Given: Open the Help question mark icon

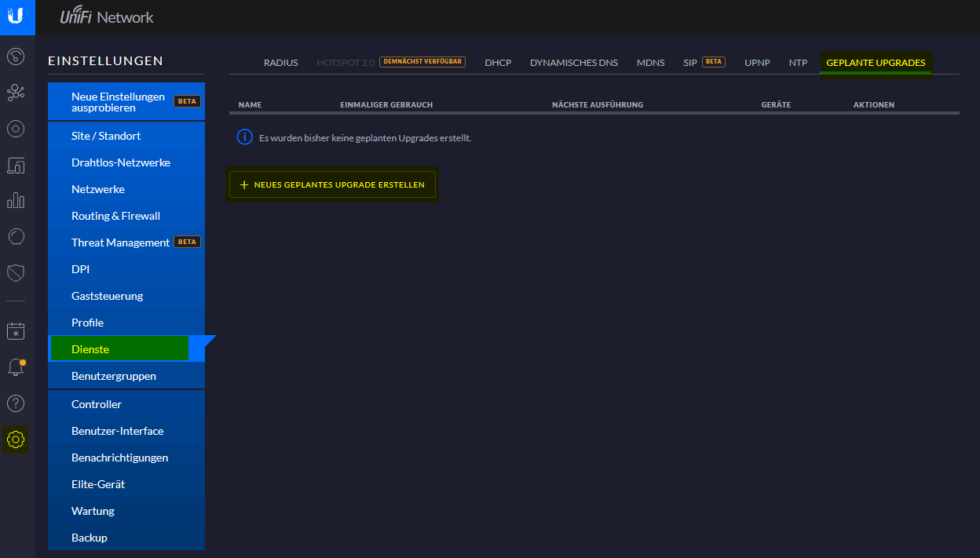Looking at the screenshot, I should [16, 403].
